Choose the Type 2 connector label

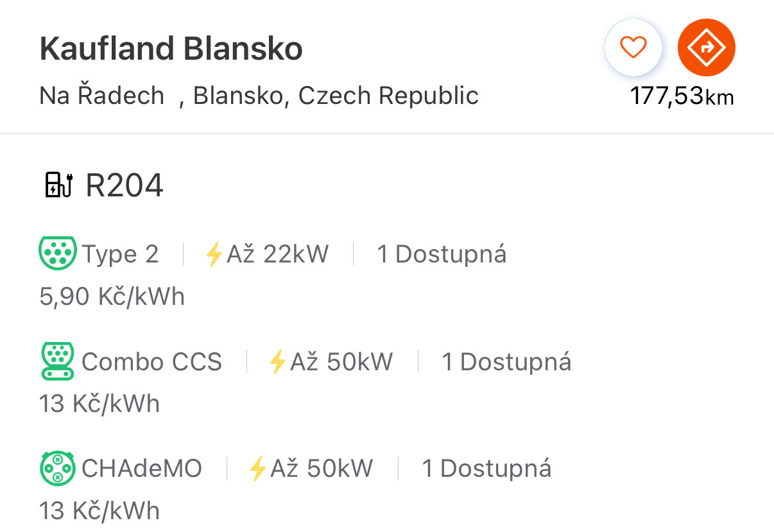120,255
